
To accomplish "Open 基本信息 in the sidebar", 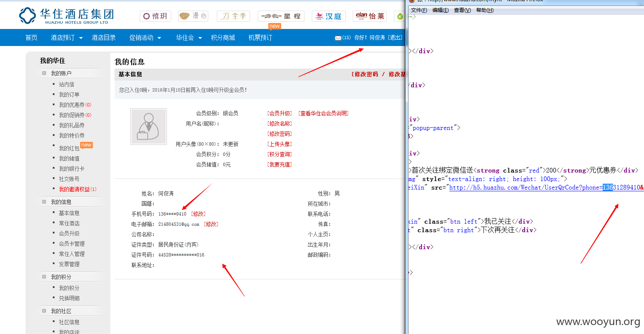I will click(x=69, y=213).
